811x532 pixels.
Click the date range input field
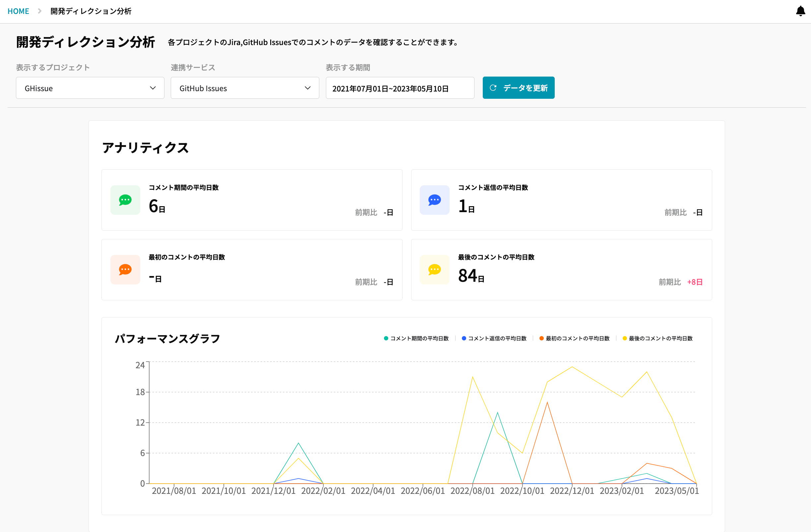(x=400, y=88)
